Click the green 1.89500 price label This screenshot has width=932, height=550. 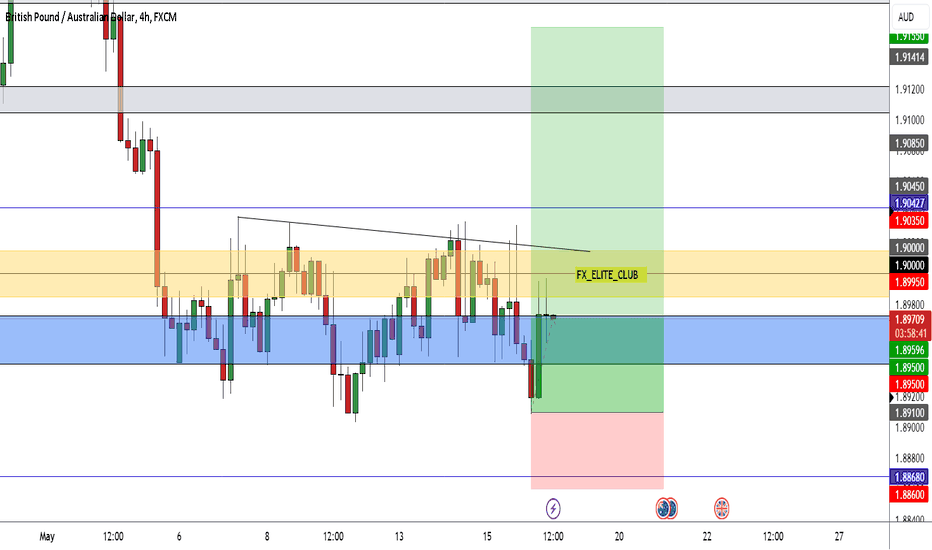909,367
